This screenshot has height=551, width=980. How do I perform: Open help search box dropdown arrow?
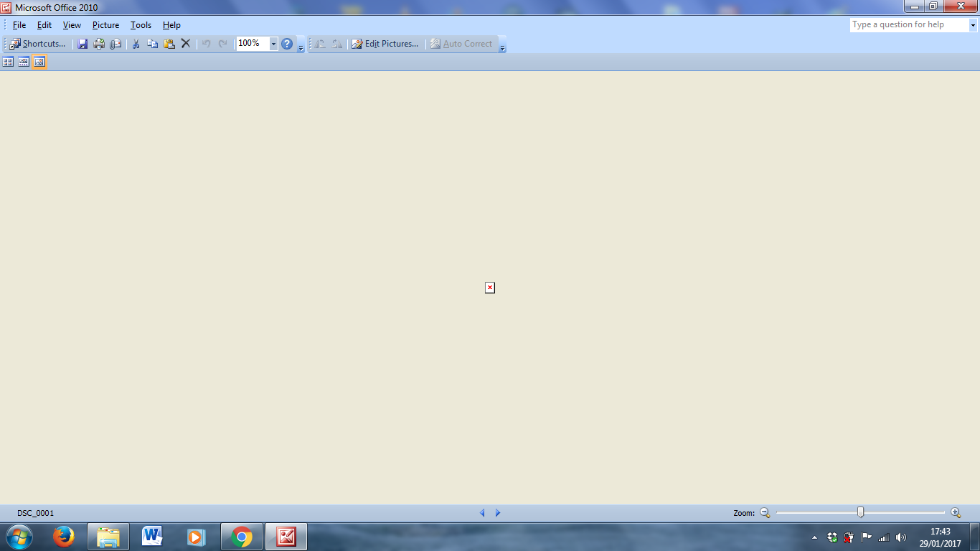point(974,25)
